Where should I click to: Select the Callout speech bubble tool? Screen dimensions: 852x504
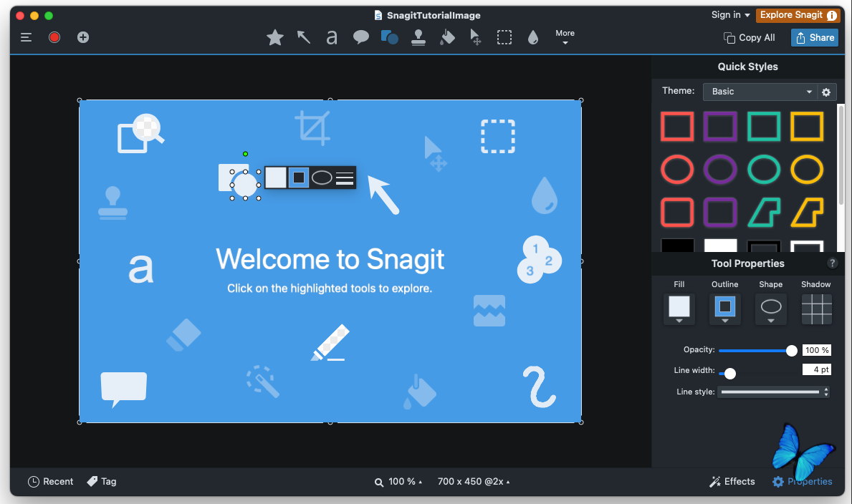(361, 37)
